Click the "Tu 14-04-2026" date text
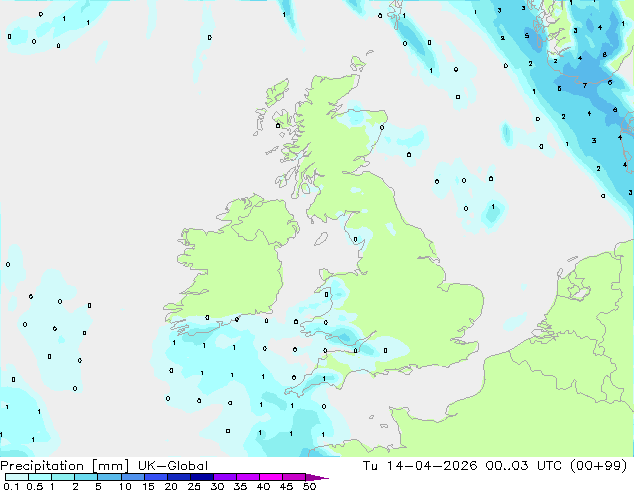This screenshot has height=490, width=634. pyautogui.click(x=420, y=466)
